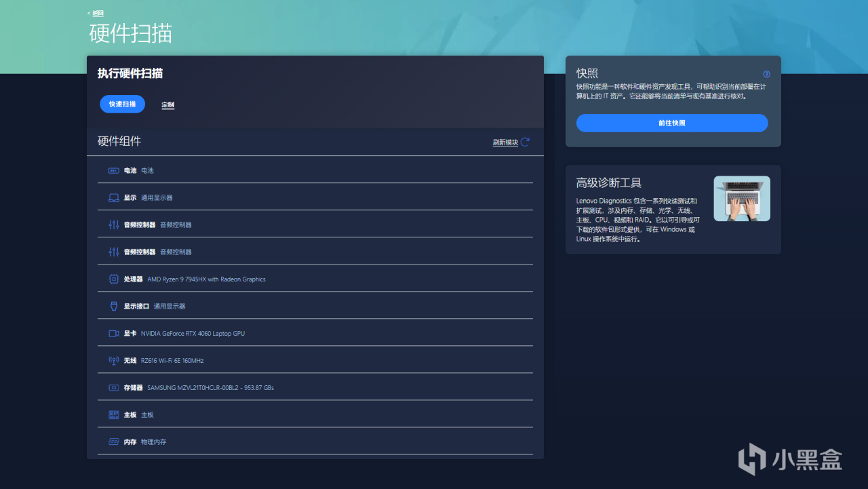This screenshot has width=868, height=489.
Task: Open the laptop typing thumbnail image
Action: point(742,199)
